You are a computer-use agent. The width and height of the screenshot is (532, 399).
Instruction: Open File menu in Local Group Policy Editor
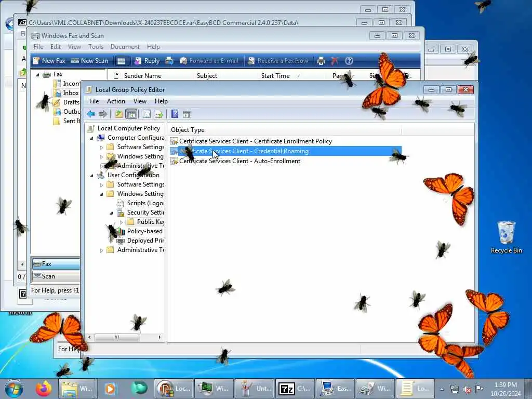[94, 101]
